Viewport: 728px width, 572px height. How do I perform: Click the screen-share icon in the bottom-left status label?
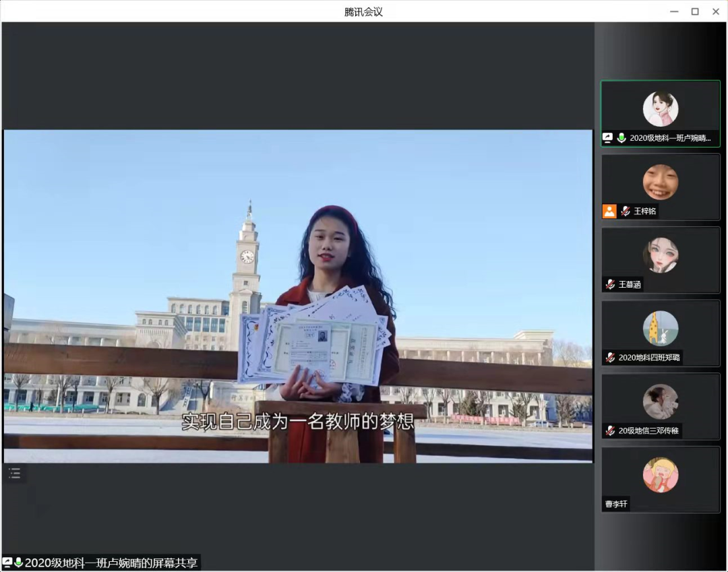coord(7,563)
